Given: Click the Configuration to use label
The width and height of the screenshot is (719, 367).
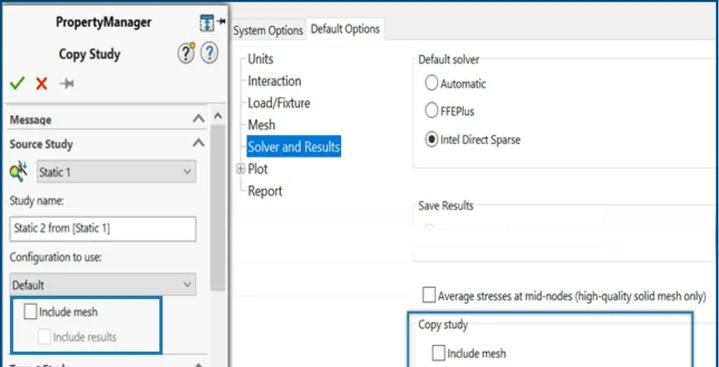Looking at the screenshot, I should click(55, 257).
